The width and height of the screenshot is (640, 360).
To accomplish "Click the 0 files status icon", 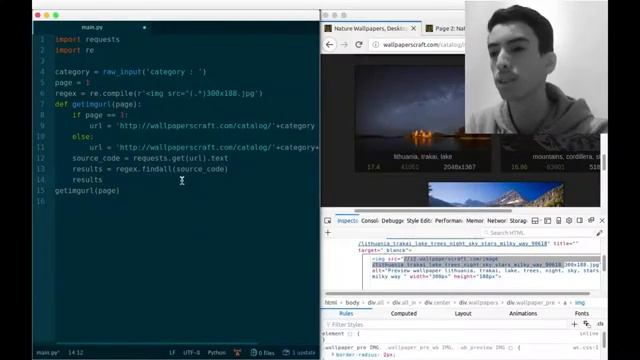I will (x=262, y=353).
